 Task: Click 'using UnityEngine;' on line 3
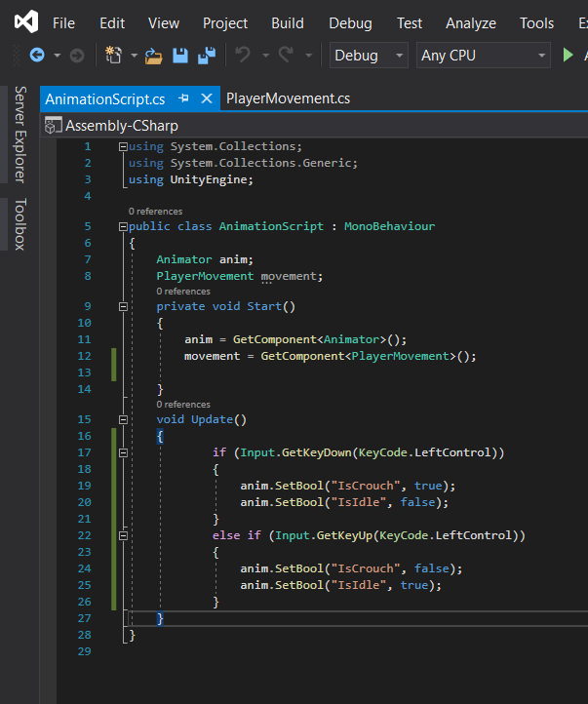[191, 179]
